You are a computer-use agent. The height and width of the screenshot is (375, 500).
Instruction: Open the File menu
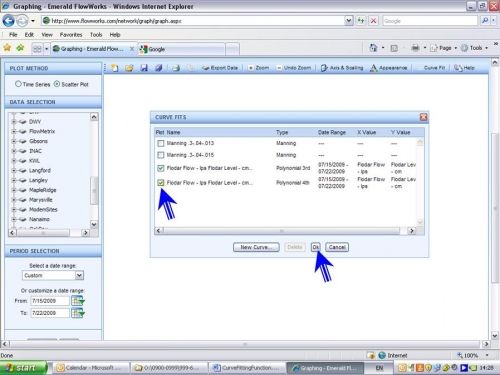point(13,35)
